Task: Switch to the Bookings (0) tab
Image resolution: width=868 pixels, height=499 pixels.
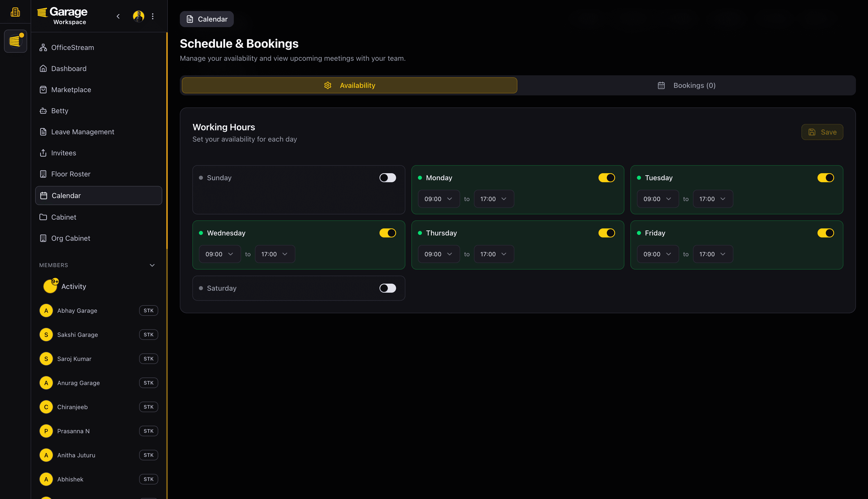Action: pyautogui.click(x=686, y=85)
